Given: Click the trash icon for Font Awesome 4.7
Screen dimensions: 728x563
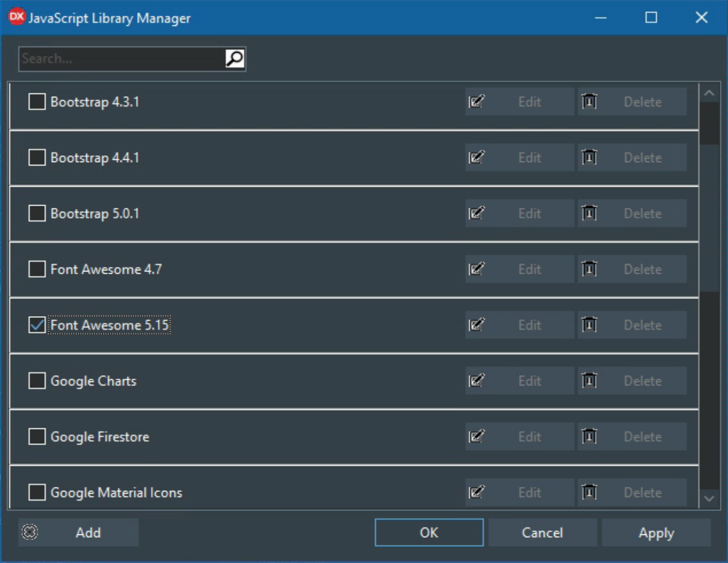Looking at the screenshot, I should pos(589,269).
